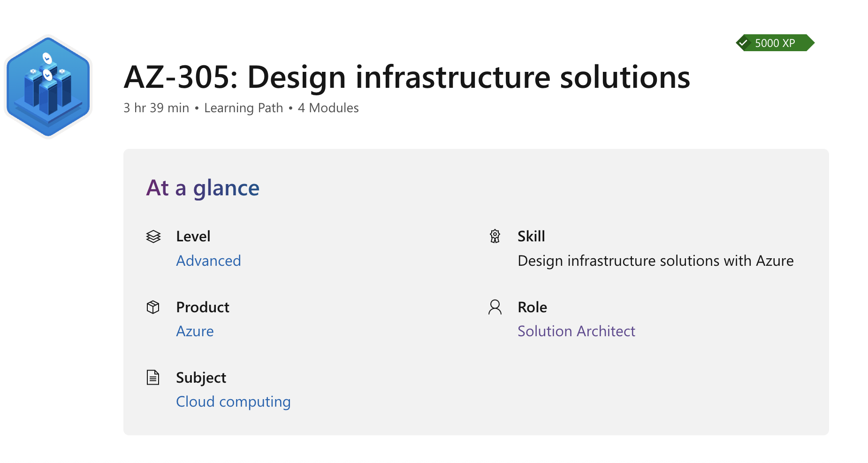Open the Advanced level link

pyautogui.click(x=208, y=261)
